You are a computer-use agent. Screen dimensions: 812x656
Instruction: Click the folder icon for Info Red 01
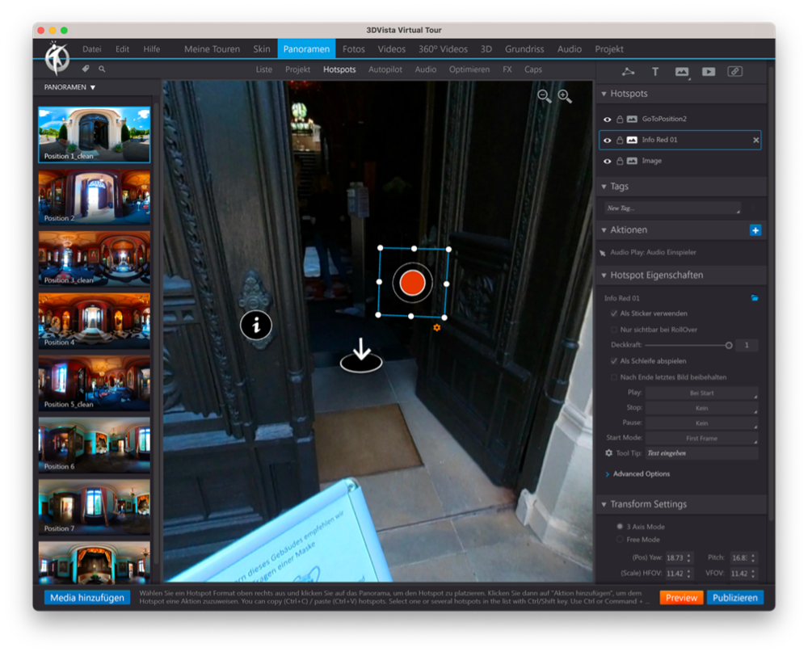pos(755,298)
